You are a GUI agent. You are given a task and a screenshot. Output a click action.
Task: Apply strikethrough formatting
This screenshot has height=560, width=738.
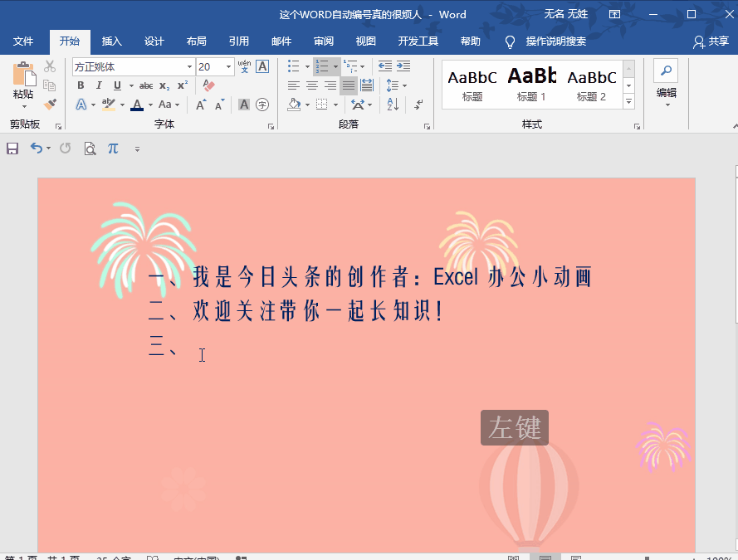click(x=146, y=85)
